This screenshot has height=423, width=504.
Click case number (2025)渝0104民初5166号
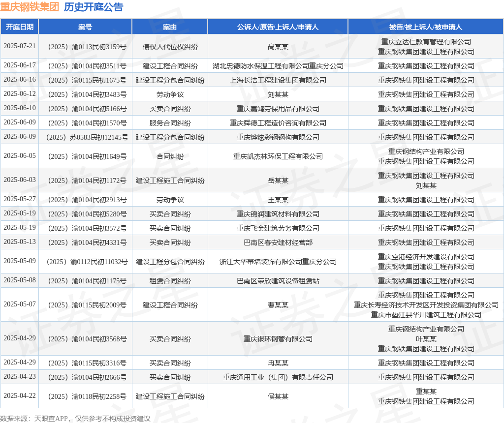coord(87,109)
